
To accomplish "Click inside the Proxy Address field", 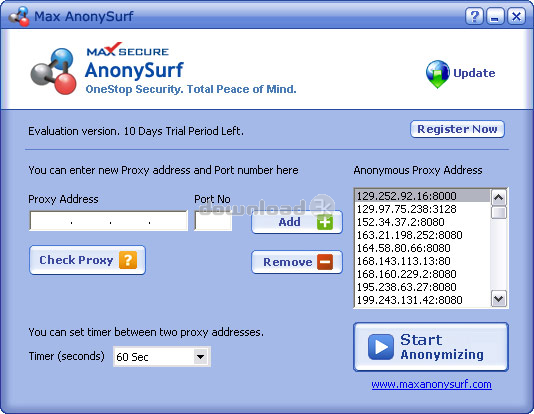I will click(x=108, y=221).
